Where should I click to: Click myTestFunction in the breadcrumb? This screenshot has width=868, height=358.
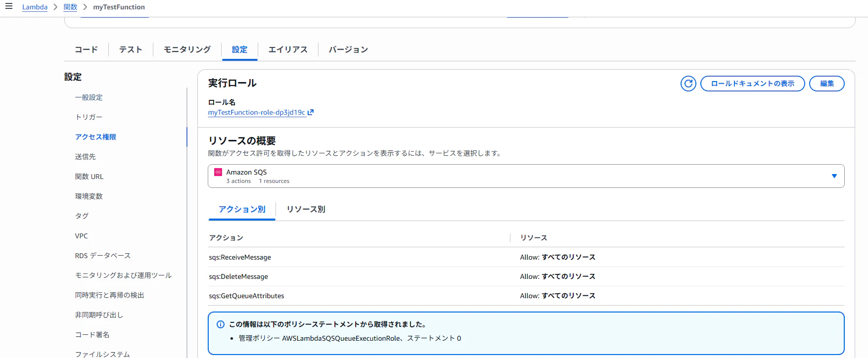[119, 7]
